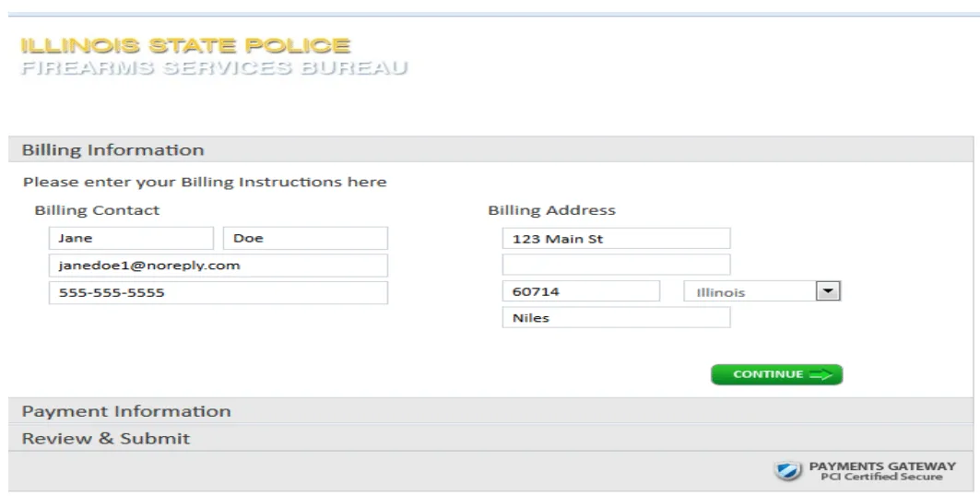Click the Illinois State Police logo
This screenshot has width=980, height=496.
click(x=185, y=45)
